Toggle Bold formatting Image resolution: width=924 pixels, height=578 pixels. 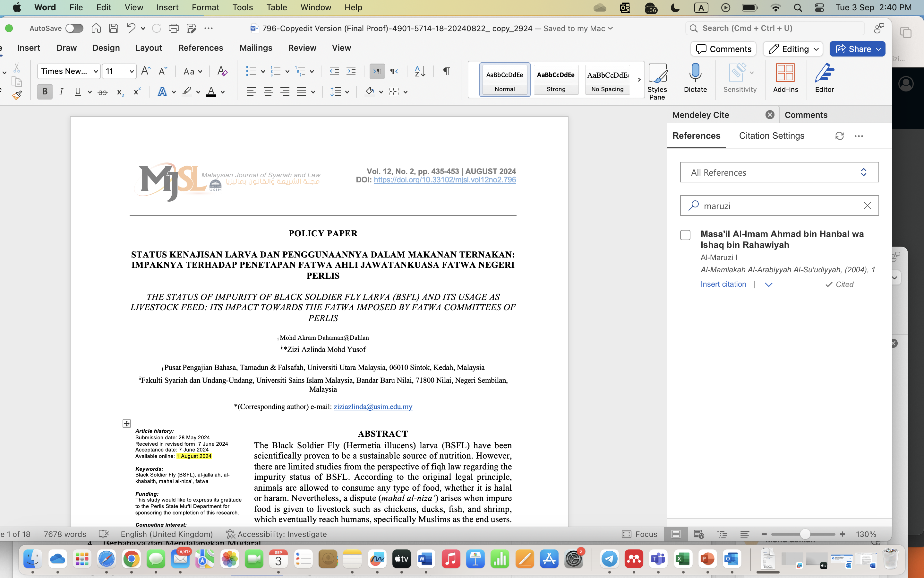45,92
